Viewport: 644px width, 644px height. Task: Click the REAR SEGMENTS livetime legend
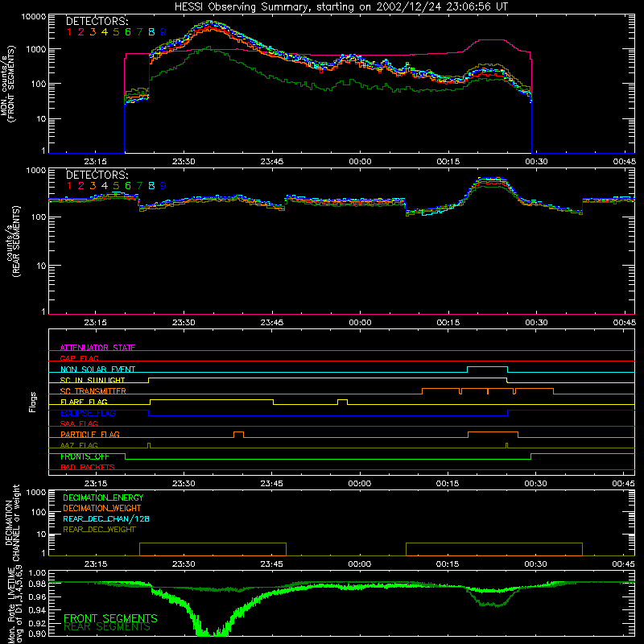click(107, 627)
